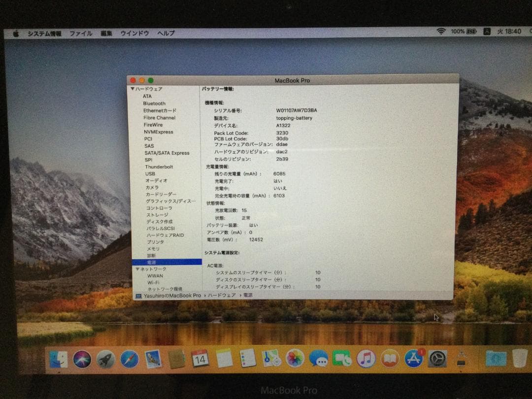Select カードリーダー in sidebar
The height and width of the screenshot is (399, 532).
[x=161, y=195]
